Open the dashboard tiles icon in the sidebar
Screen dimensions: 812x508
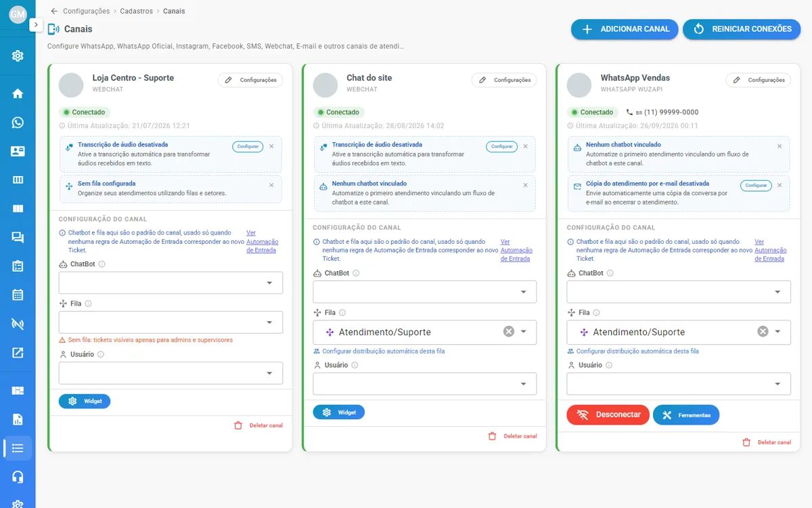point(18,390)
